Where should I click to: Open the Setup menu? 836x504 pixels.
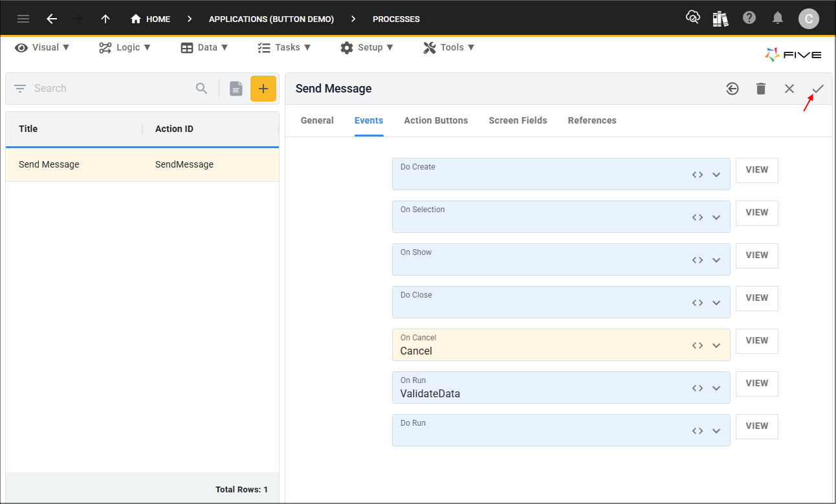[x=367, y=47]
